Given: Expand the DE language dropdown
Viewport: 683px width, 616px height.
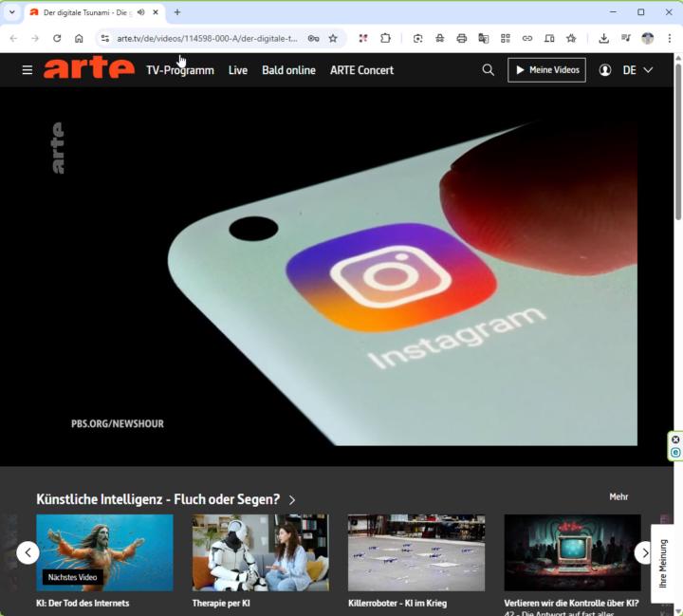Looking at the screenshot, I should pos(637,69).
